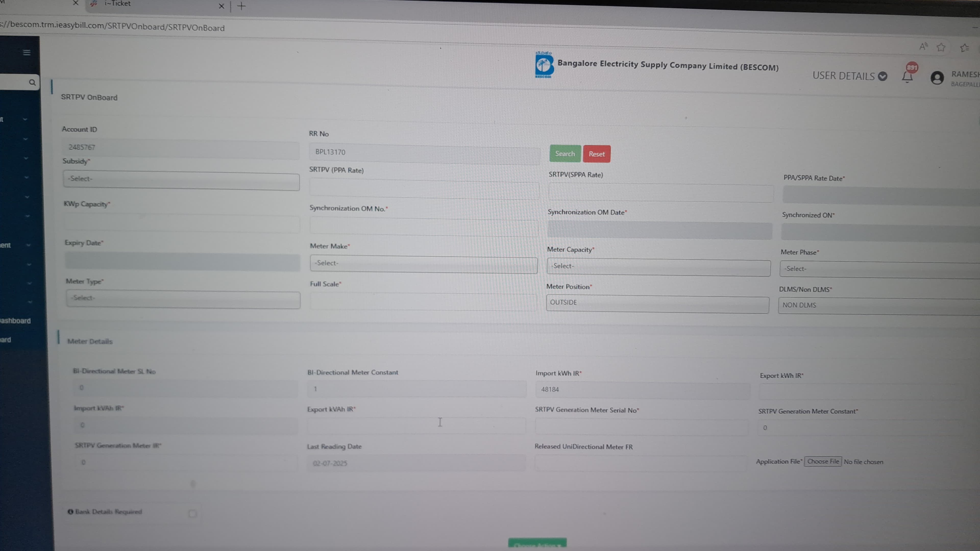Click the sidebar search magnifier icon

(32, 82)
